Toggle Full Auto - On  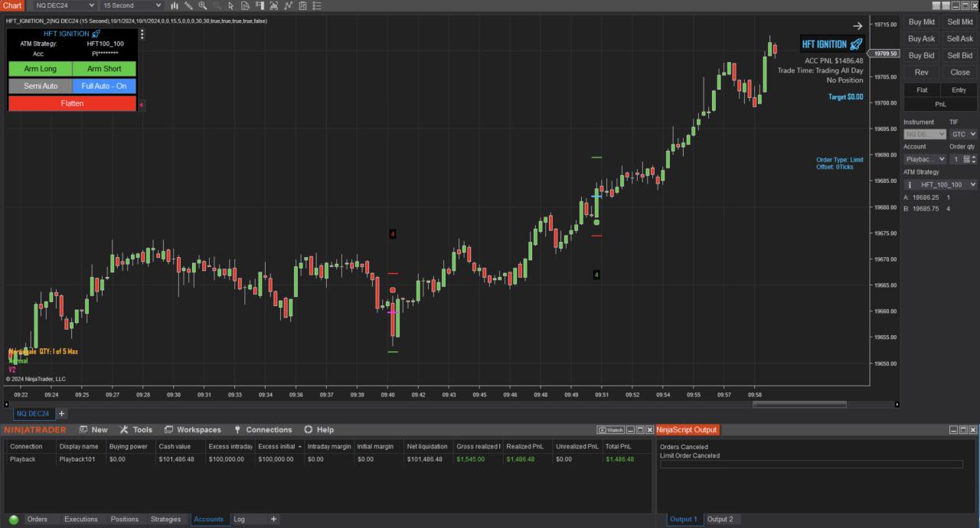pyautogui.click(x=104, y=86)
